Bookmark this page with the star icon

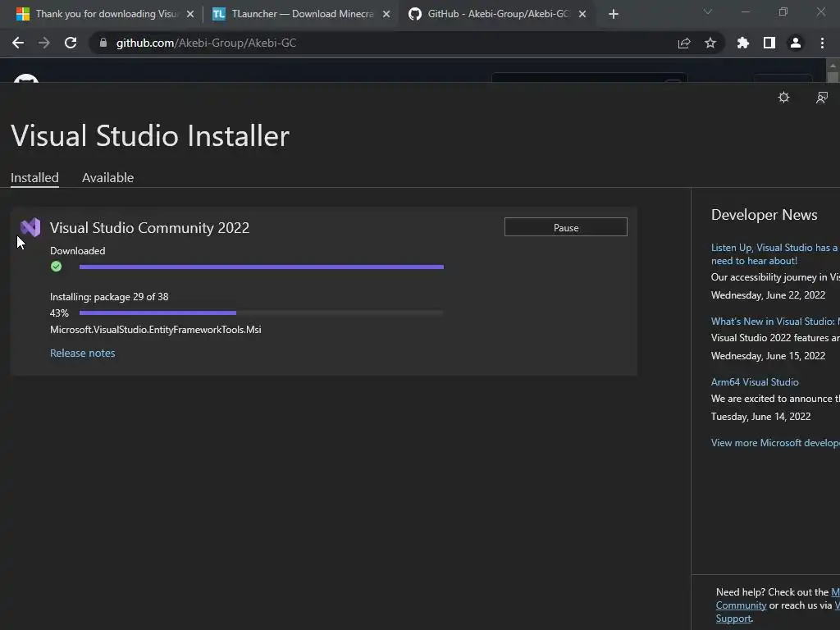pos(710,43)
